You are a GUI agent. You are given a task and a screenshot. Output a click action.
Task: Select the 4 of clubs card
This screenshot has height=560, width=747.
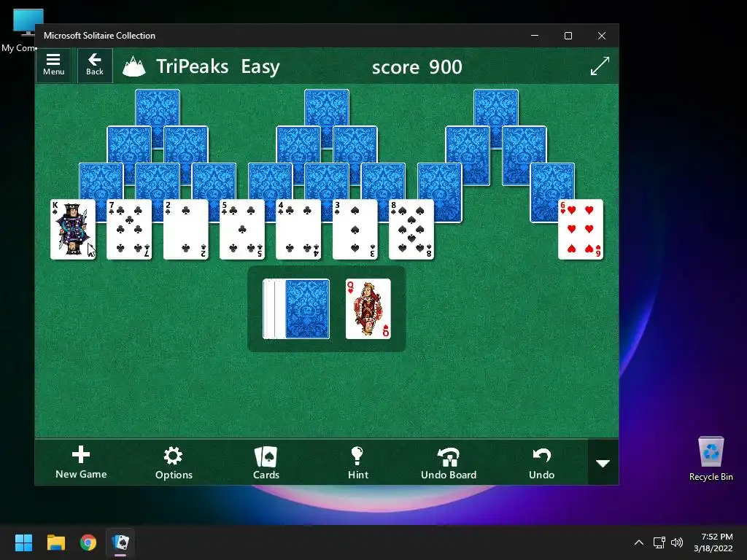[x=298, y=230]
